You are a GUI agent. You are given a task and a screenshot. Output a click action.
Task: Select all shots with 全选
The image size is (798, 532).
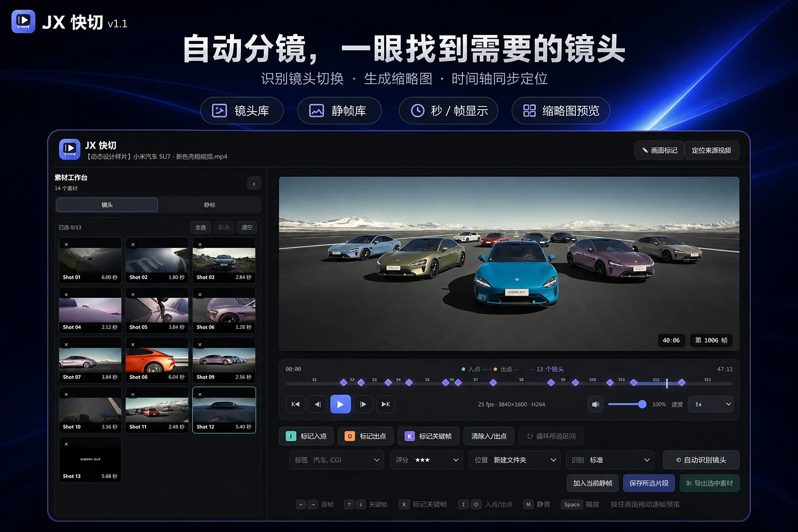200,227
